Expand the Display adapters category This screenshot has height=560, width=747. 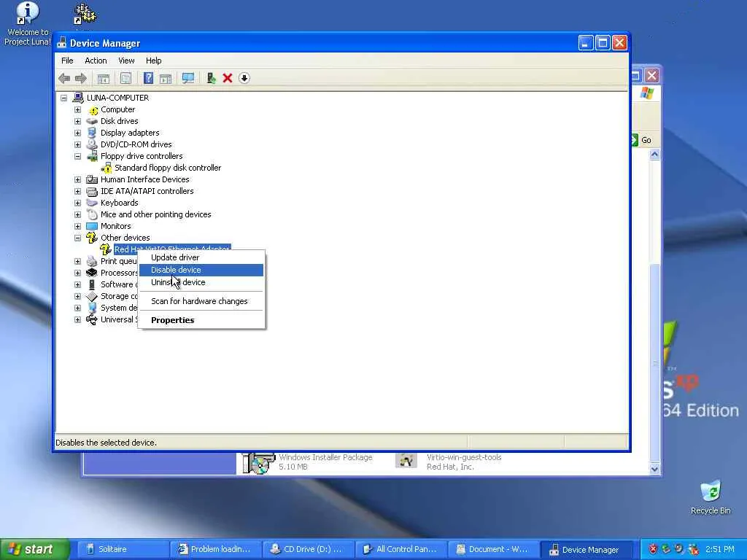(77, 133)
